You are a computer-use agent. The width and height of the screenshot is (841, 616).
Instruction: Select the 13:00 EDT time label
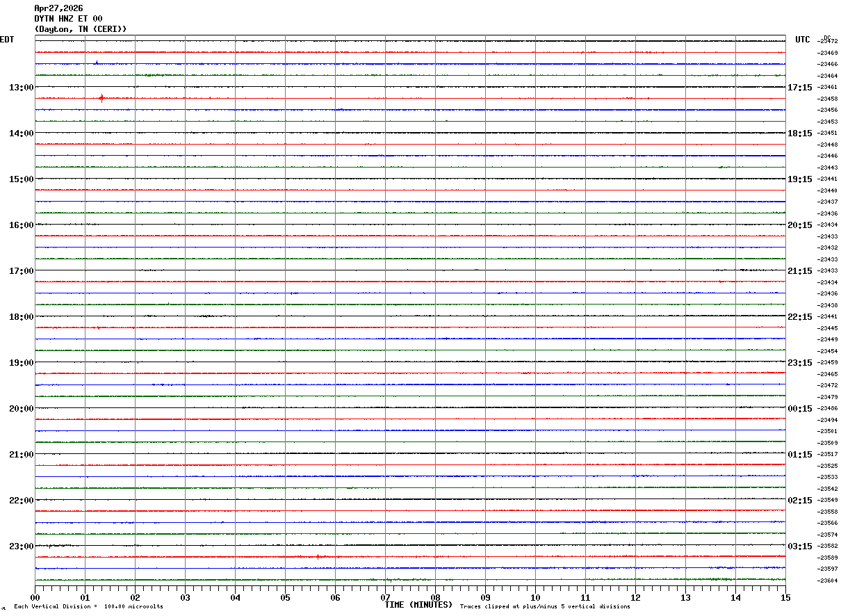pos(22,88)
